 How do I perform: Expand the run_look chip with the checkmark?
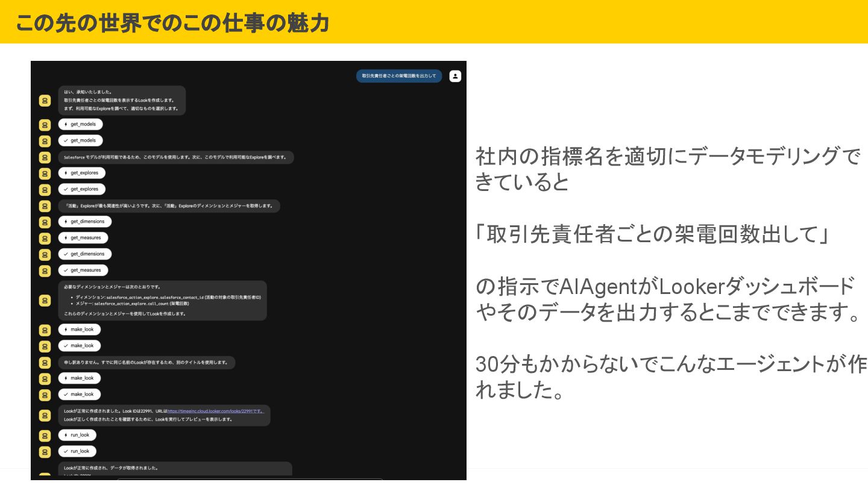(77, 451)
